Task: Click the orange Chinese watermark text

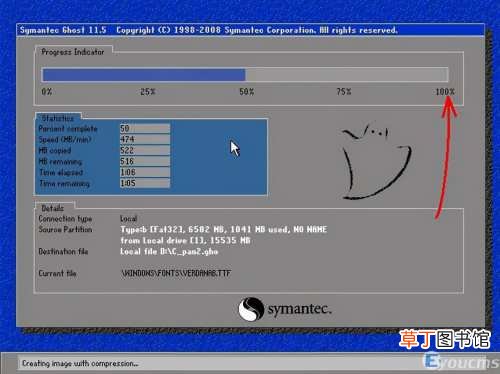Action: pyautogui.click(x=445, y=339)
